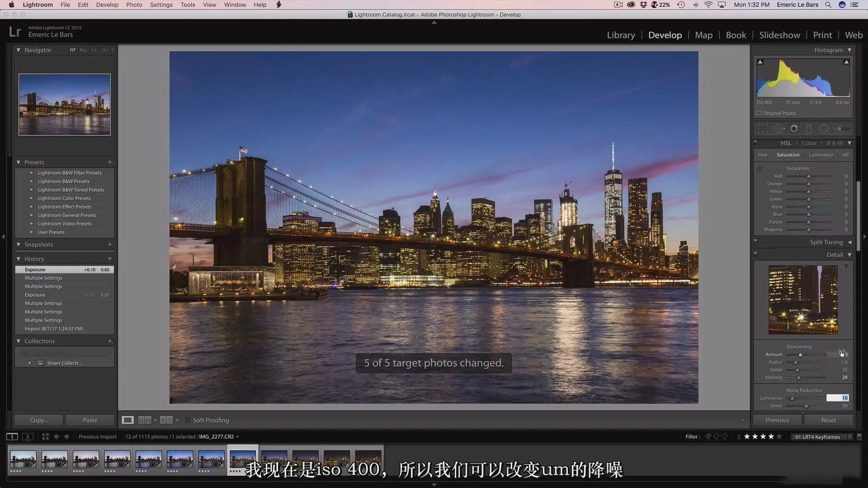Screen dimensions: 868x488
Task: Open Grid view from the filmstrip bar
Action: click(x=45, y=436)
